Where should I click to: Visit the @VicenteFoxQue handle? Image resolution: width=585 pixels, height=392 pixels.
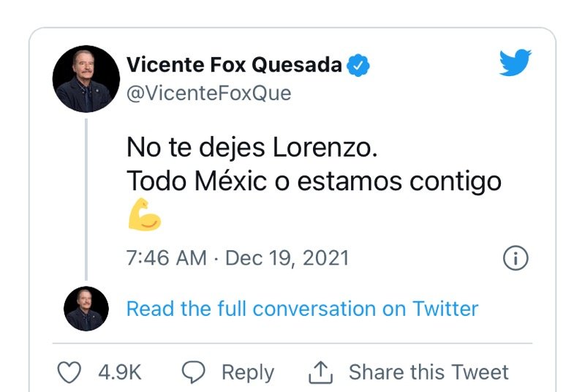tap(208, 94)
